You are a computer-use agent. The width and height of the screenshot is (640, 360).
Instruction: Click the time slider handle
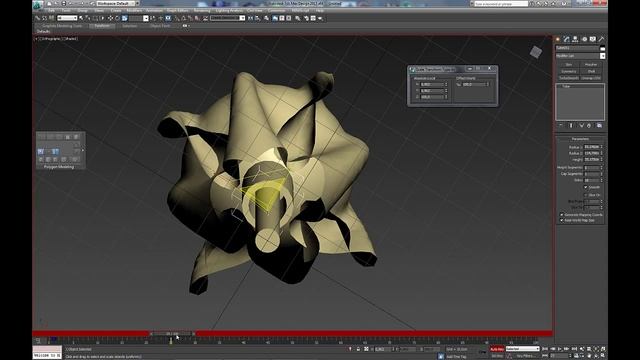tap(173, 333)
